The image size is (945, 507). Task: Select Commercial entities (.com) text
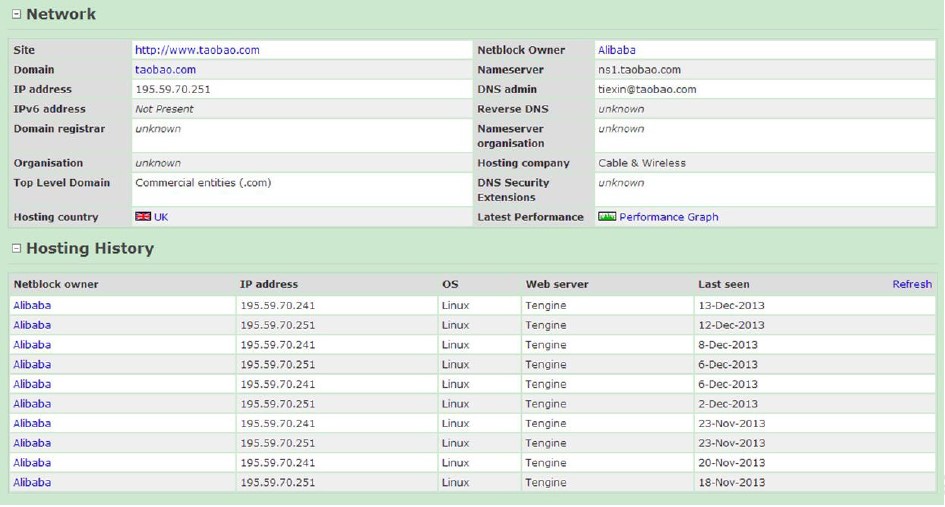point(203,183)
